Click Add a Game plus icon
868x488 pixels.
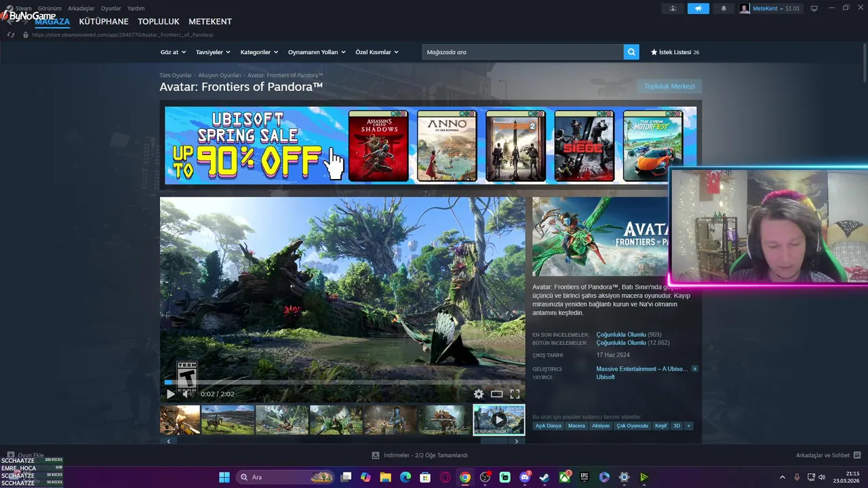(x=11, y=455)
